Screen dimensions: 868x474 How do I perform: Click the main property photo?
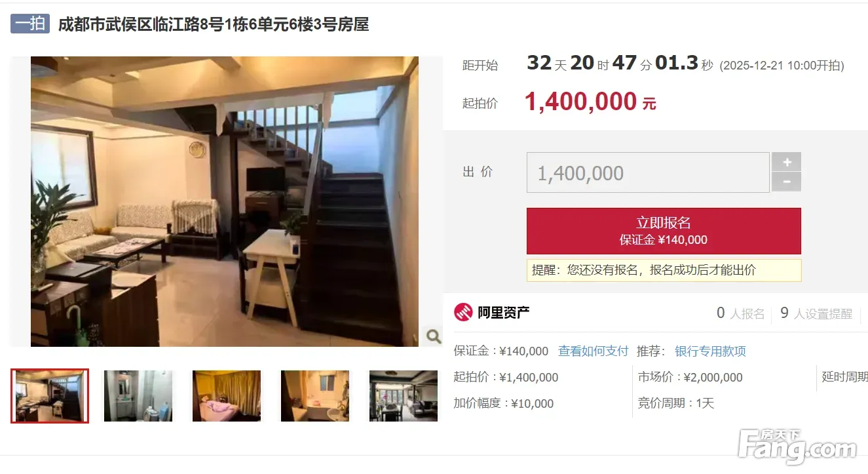[224, 201]
